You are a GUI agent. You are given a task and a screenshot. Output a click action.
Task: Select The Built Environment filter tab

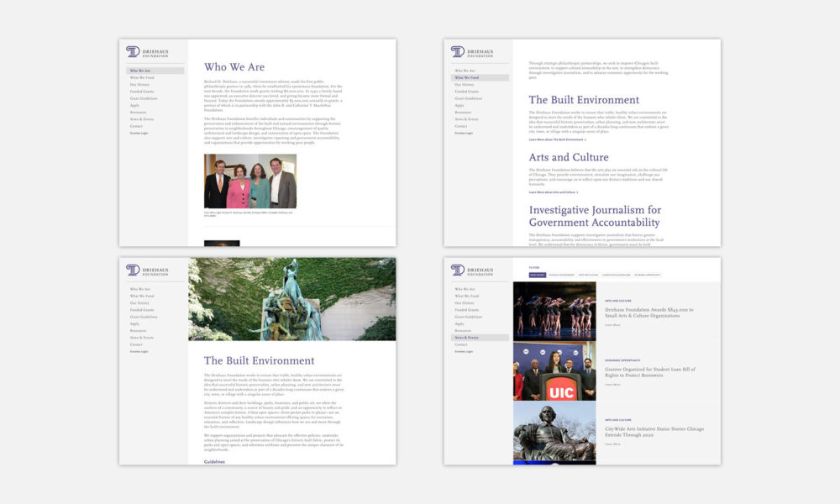561,275
